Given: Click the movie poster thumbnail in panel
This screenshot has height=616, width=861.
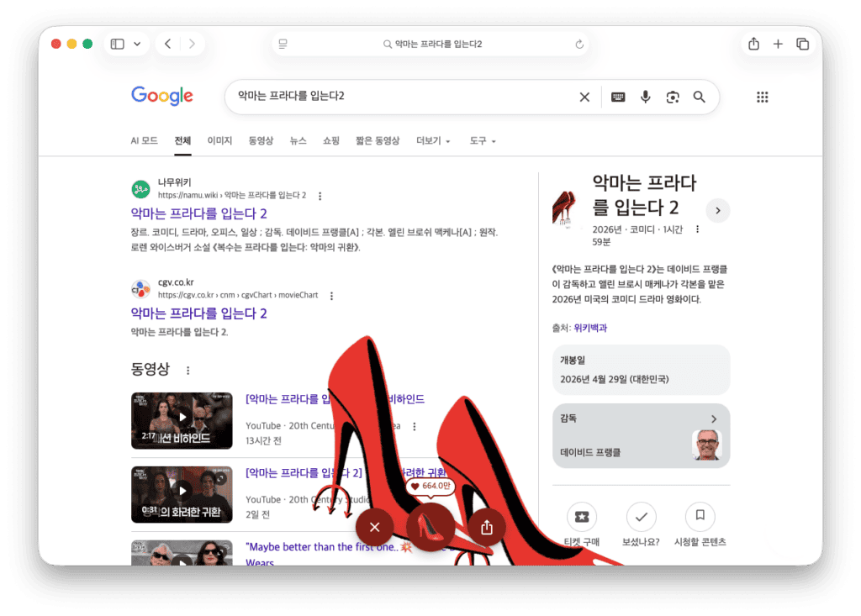Looking at the screenshot, I should 566,208.
